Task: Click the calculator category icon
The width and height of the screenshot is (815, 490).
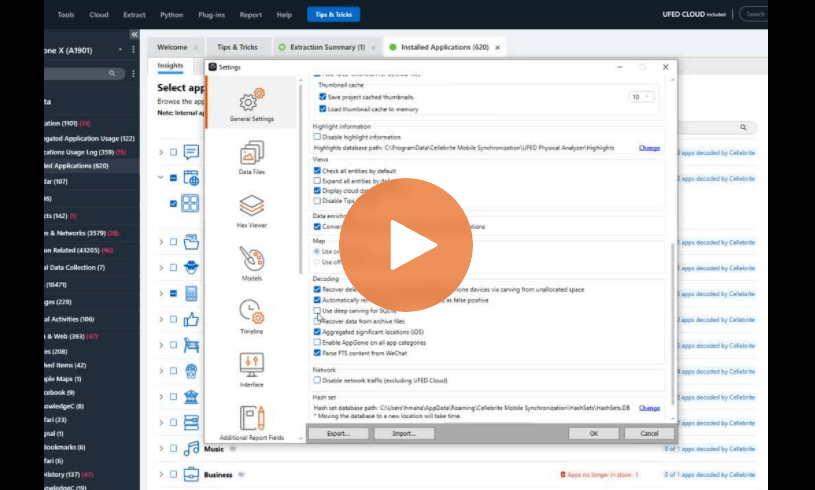Action: coord(191,294)
